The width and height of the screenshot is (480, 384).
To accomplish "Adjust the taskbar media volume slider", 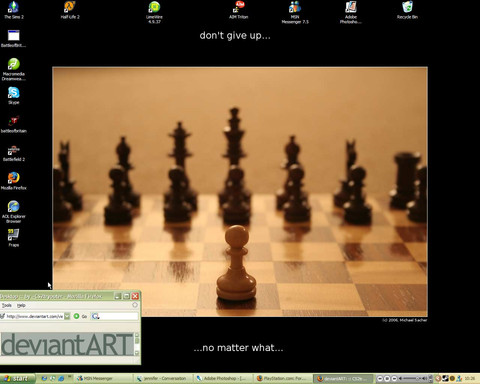I will [x=413, y=378].
